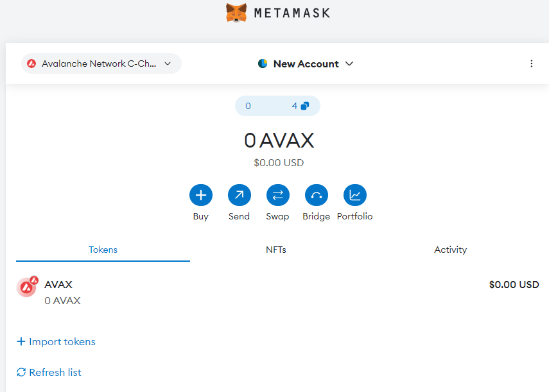Switch to the NFTs tab

pos(276,250)
